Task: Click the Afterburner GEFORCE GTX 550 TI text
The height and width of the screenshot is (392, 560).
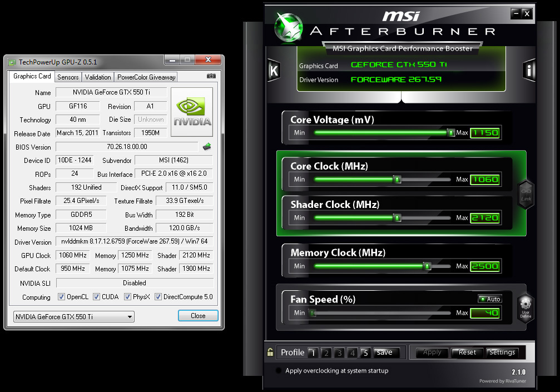Action: (399, 64)
